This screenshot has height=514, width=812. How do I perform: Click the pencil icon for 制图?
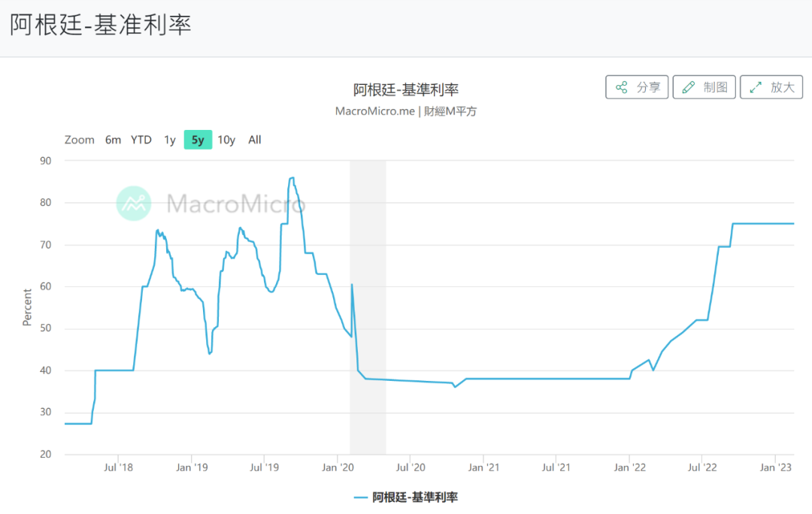[688, 87]
